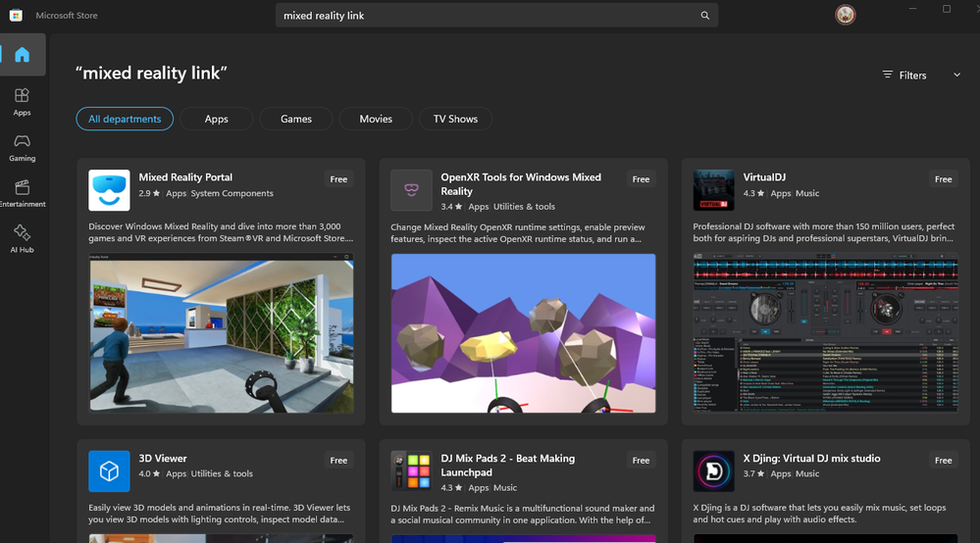Click Free button on VirtualDJ

click(943, 179)
